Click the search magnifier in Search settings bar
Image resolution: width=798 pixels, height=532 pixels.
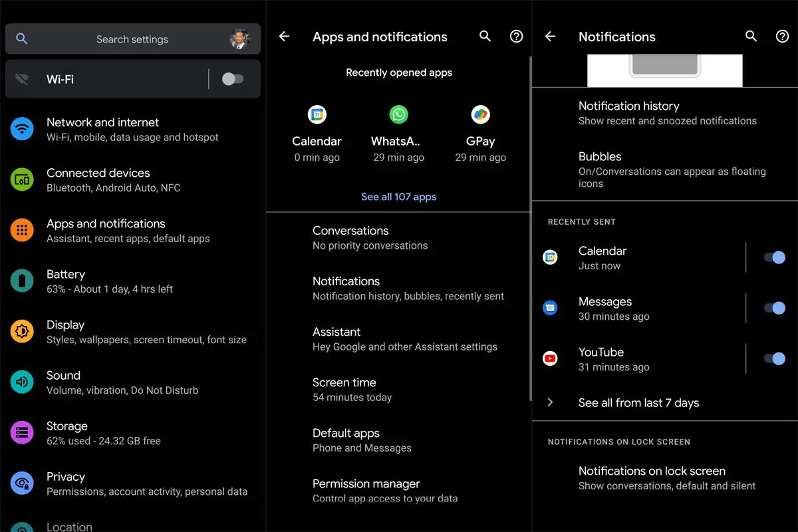coord(22,39)
